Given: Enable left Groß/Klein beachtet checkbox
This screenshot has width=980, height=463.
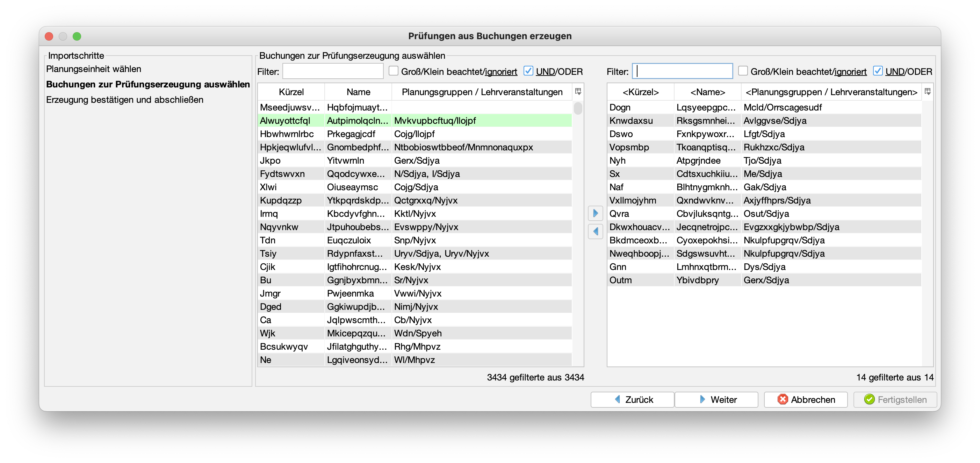Looking at the screenshot, I should click(x=394, y=71).
